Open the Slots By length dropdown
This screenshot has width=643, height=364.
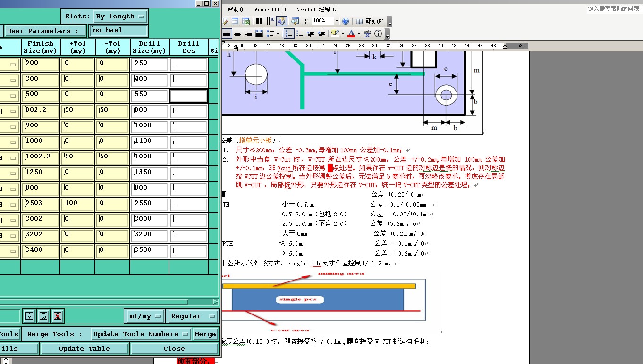[x=121, y=16]
